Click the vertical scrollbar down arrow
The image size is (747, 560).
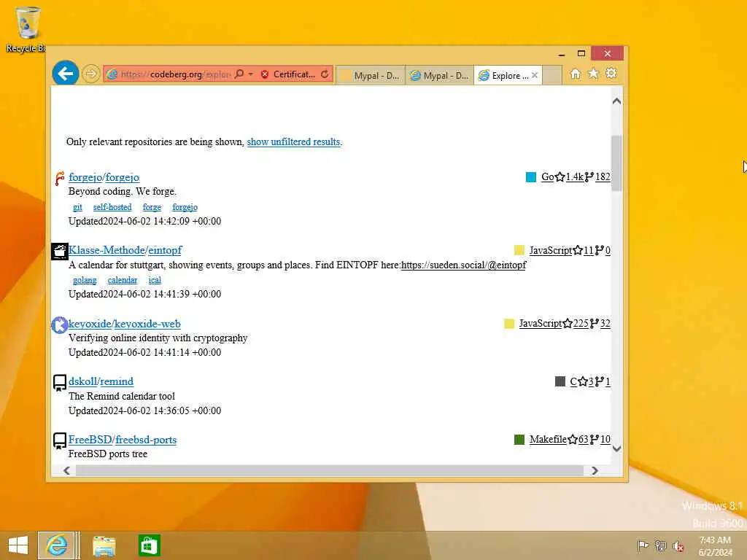[x=616, y=448]
